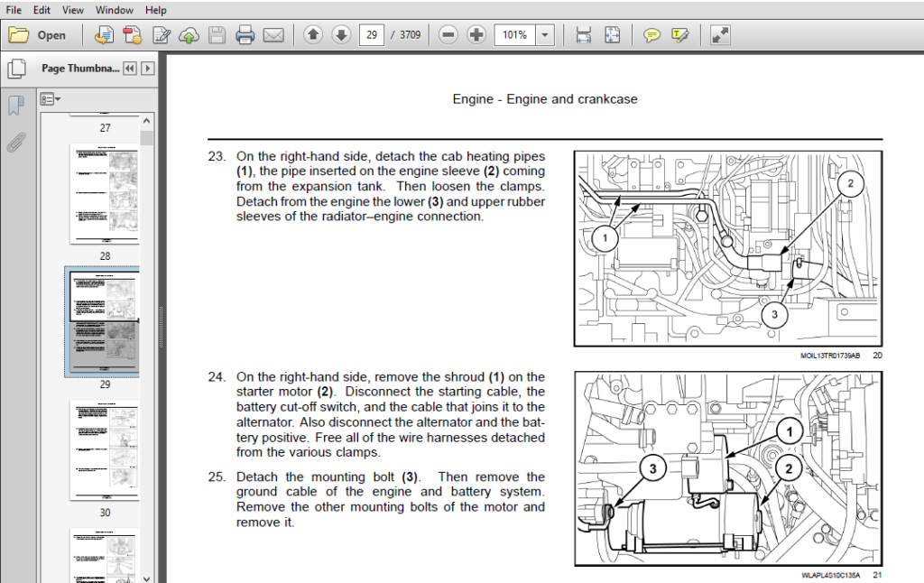Click the Open folder icon
The height and width of the screenshot is (583, 924).
pos(19,35)
